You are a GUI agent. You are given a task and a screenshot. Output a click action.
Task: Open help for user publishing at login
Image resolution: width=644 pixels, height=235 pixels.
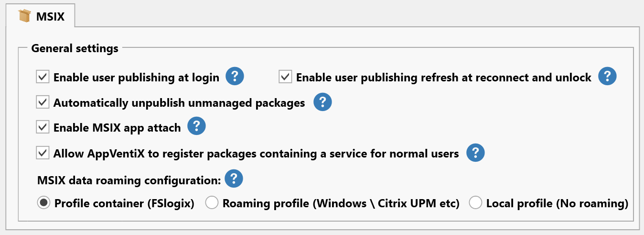(x=235, y=77)
